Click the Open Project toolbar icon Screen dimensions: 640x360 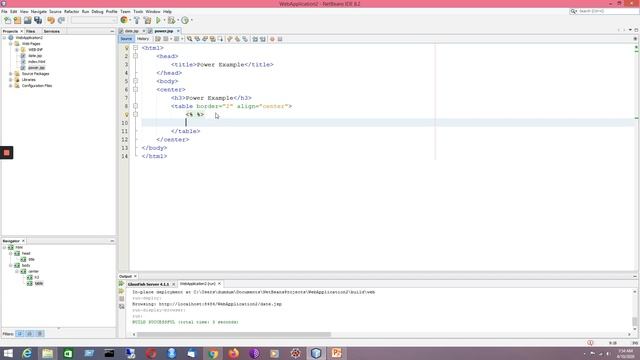coord(27,20)
